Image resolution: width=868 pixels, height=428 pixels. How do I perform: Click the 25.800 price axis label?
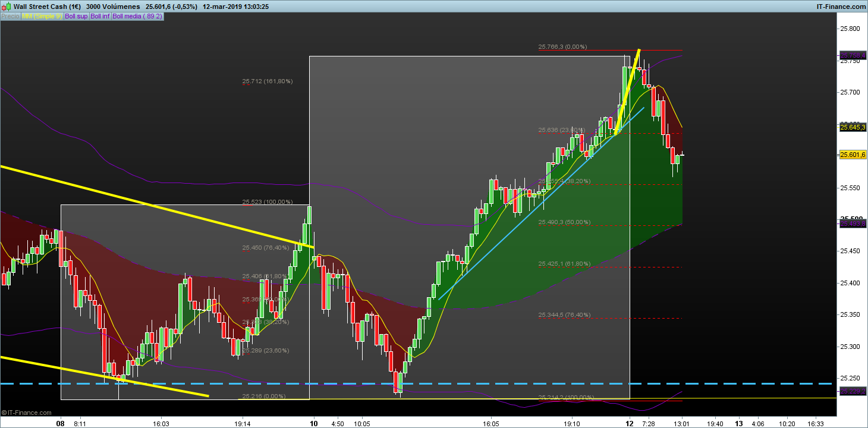tap(850, 29)
